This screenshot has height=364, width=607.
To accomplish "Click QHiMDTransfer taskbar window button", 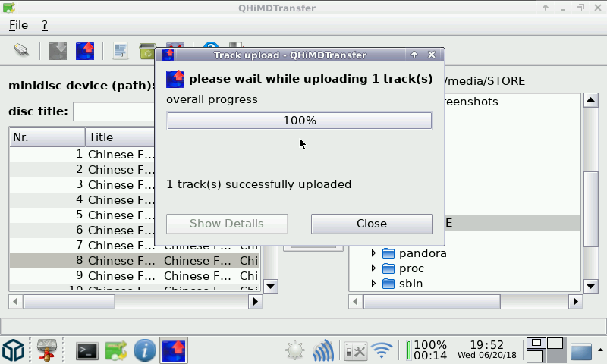I will pos(174,350).
